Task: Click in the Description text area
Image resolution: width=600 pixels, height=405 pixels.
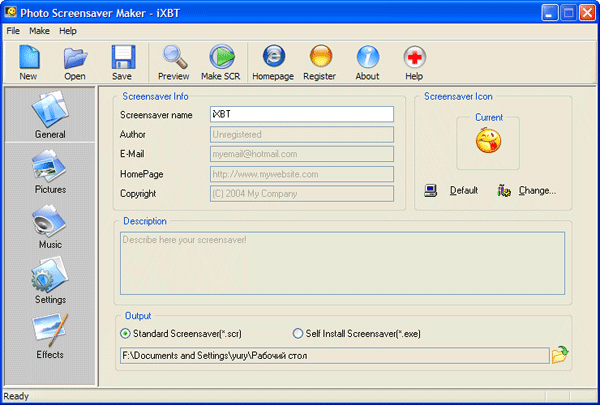Action: (342, 263)
